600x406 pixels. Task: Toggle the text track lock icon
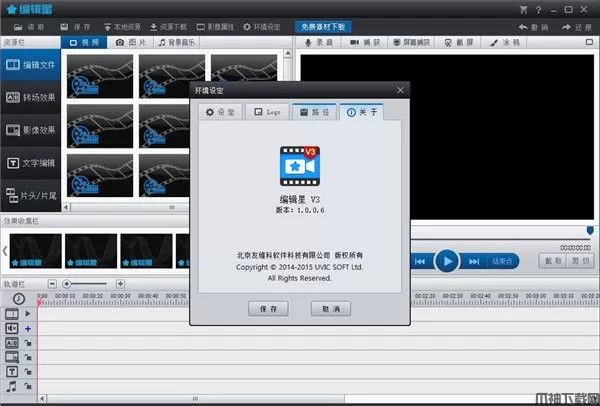click(28, 371)
